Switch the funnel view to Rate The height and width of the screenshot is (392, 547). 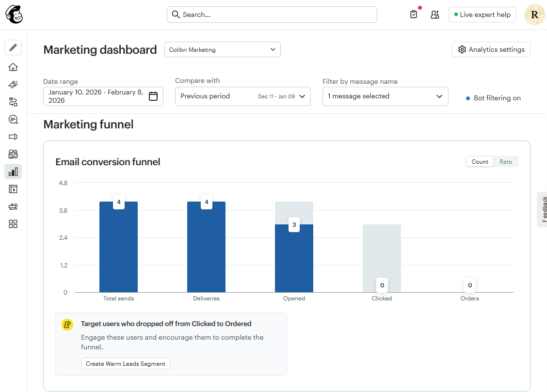click(506, 161)
